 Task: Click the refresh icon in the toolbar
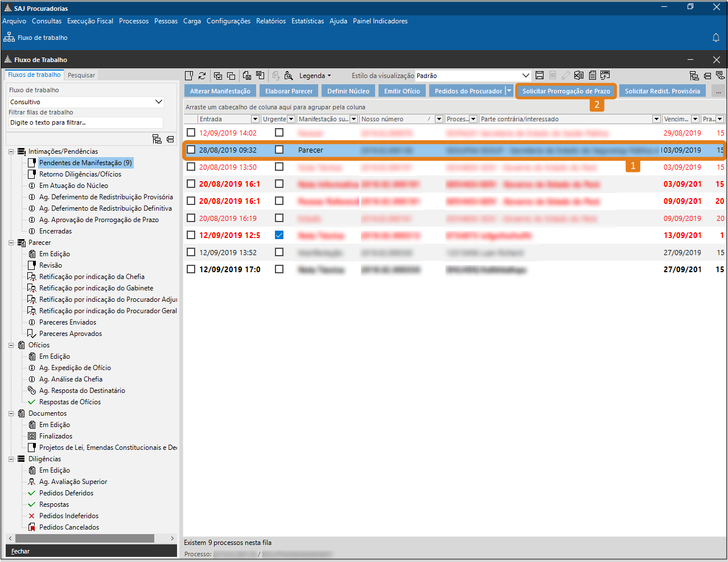tap(202, 76)
